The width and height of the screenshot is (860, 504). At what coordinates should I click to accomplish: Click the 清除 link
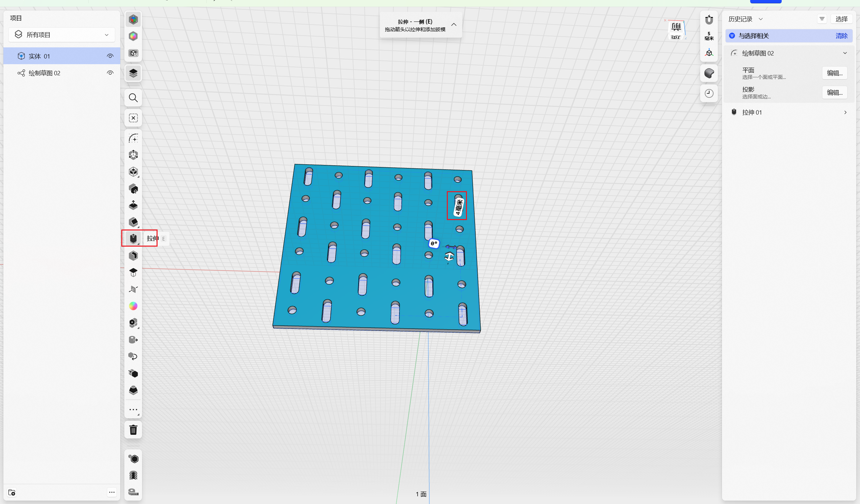pyautogui.click(x=841, y=36)
